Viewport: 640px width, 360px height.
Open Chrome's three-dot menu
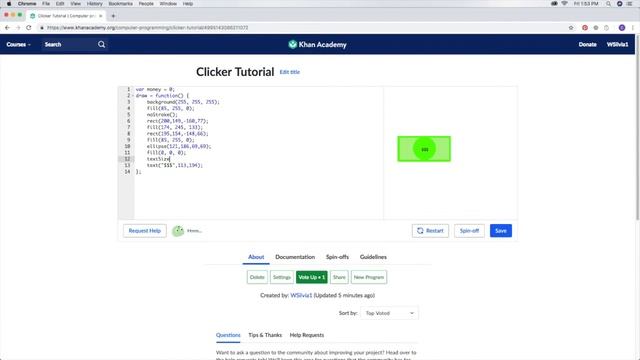click(633, 28)
